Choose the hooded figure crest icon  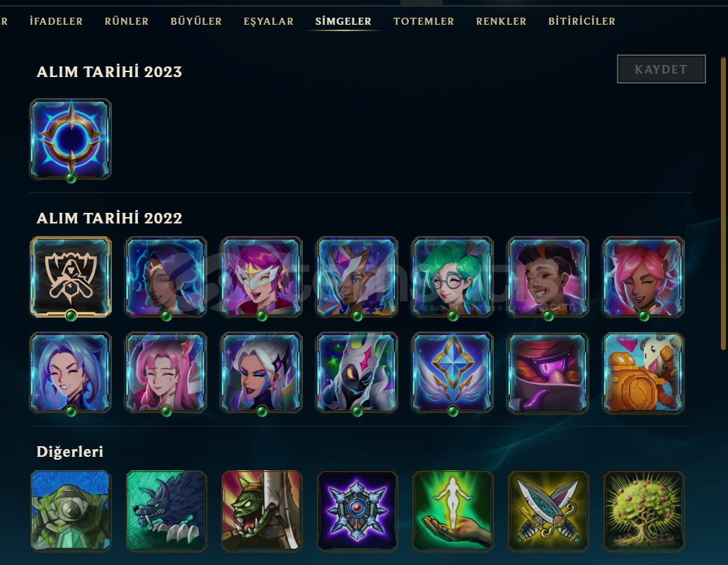pos(71,277)
